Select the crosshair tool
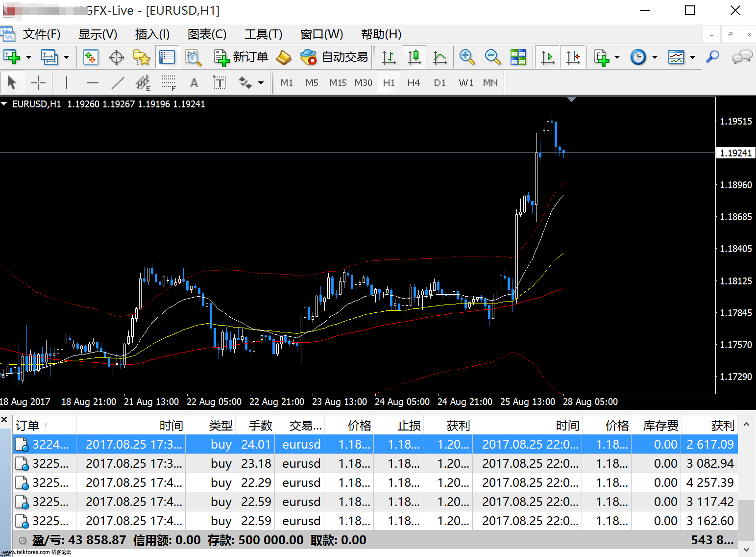Screen dimensions: 756x557 pos(38,83)
